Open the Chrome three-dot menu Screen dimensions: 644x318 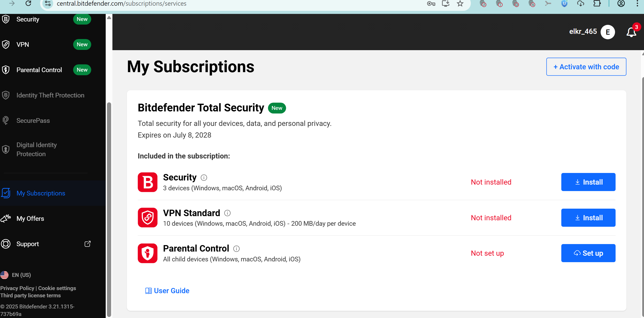[x=637, y=4]
